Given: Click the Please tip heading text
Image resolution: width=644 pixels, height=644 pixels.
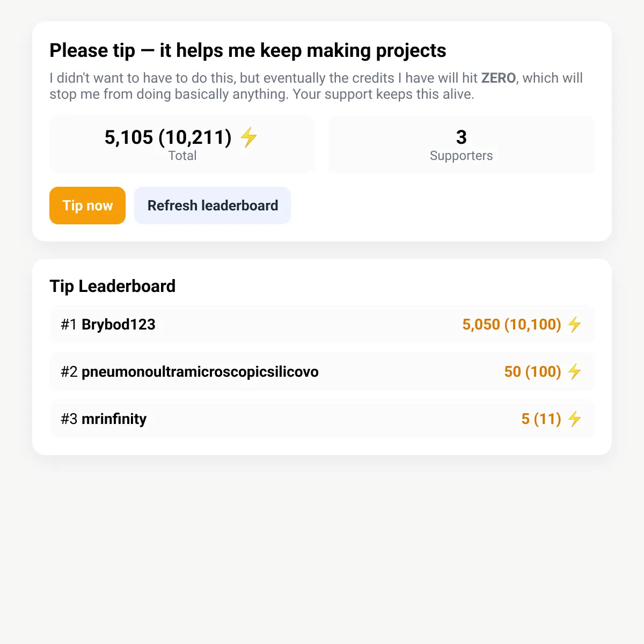Looking at the screenshot, I should click(248, 50).
